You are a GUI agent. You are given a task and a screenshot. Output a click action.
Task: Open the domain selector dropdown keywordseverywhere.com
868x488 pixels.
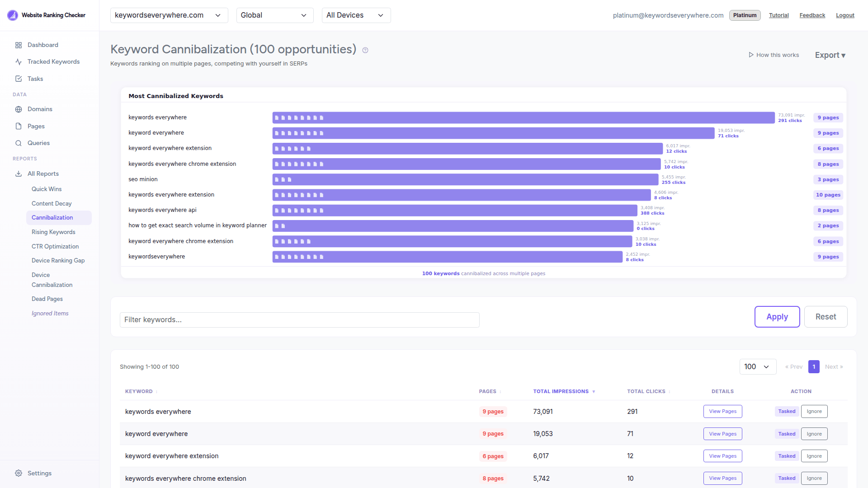click(169, 15)
